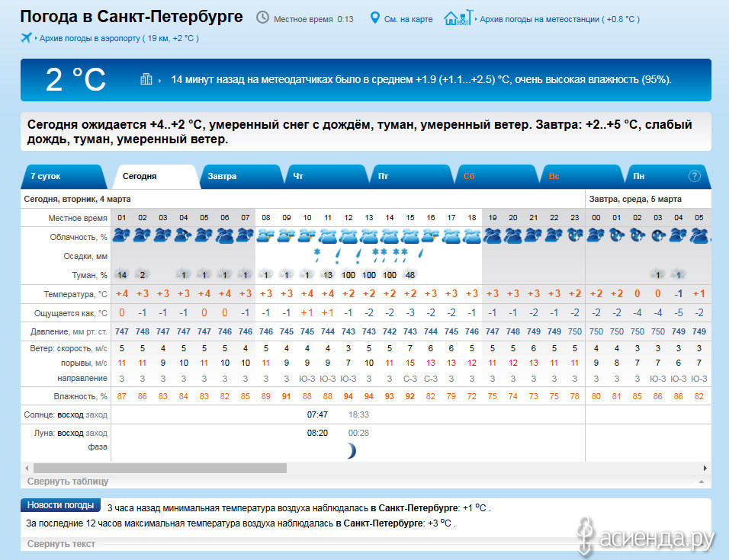
Task: Click cloudiness icon for hour 19 today
Action: point(493,236)
